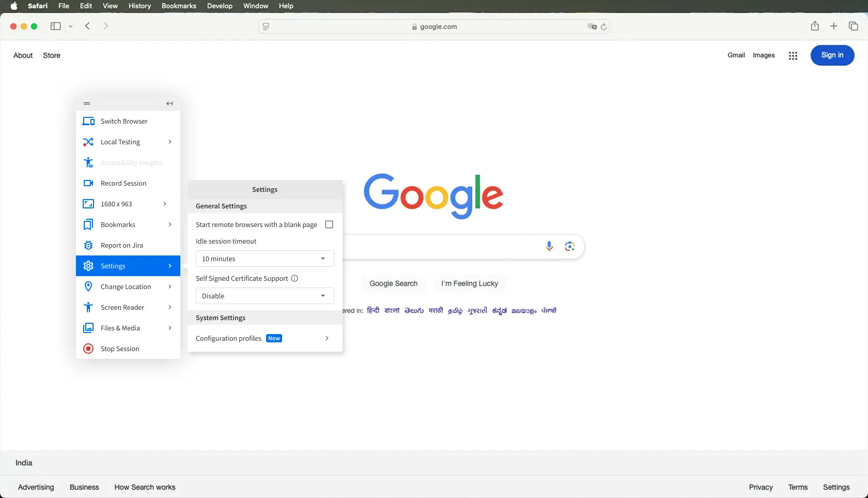The image size is (868, 498).
Task: Expand Configuration profiles submenu
Action: (x=327, y=338)
